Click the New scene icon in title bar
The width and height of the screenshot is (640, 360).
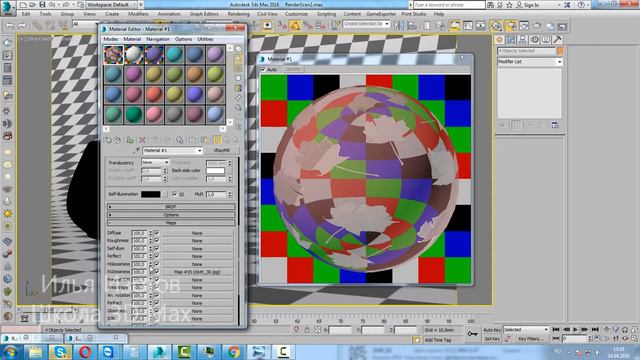click(x=23, y=5)
